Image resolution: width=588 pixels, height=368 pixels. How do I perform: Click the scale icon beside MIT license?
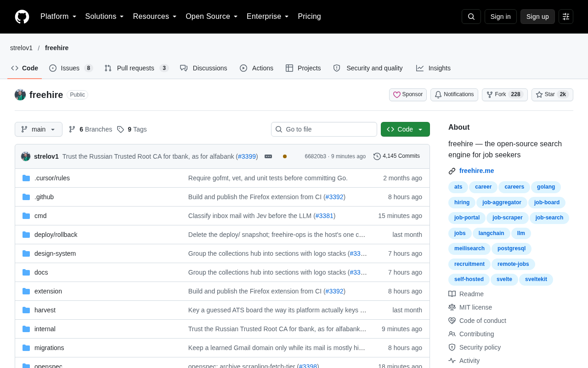[452, 307]
